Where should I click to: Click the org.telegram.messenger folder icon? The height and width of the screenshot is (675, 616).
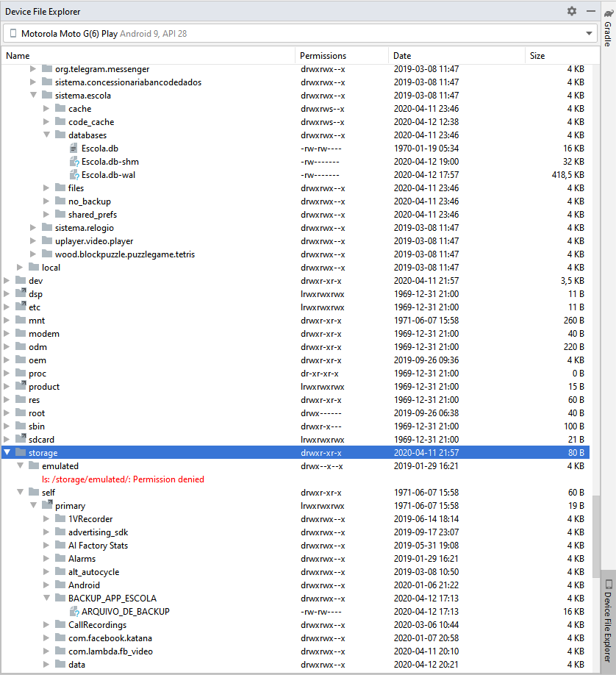pos(47,68)
